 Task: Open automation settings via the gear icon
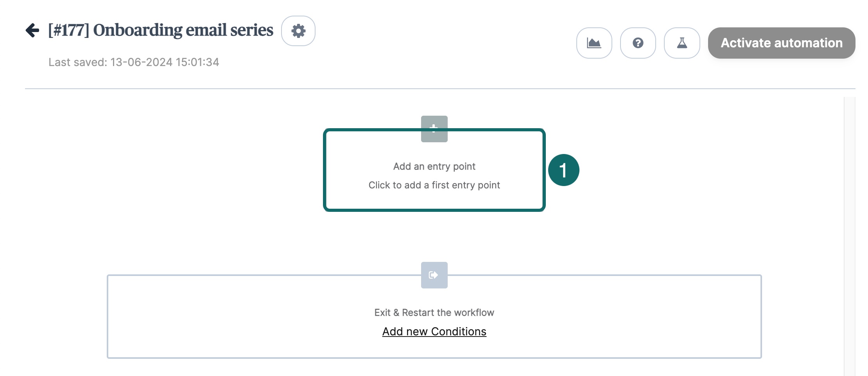(298, 31)
